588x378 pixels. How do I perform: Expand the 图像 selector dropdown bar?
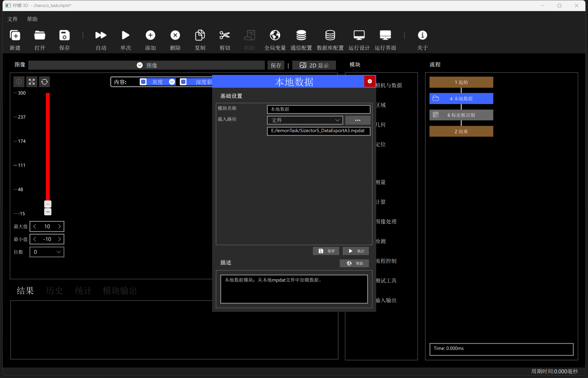(x=147, y=65)
